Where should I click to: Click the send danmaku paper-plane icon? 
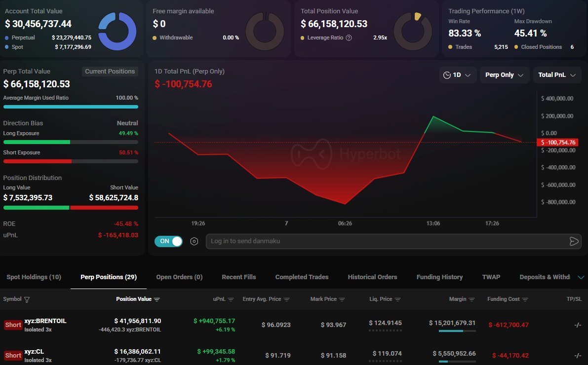point(574,241)
